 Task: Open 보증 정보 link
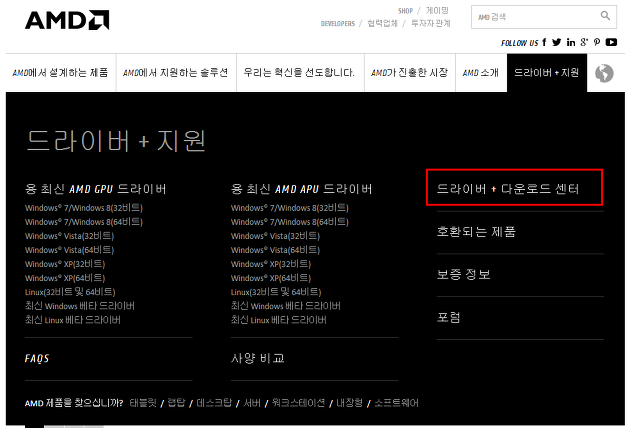point(463,274)
